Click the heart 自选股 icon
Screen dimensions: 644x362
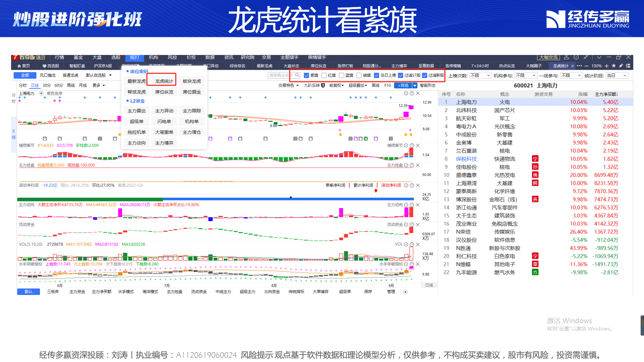44,66
